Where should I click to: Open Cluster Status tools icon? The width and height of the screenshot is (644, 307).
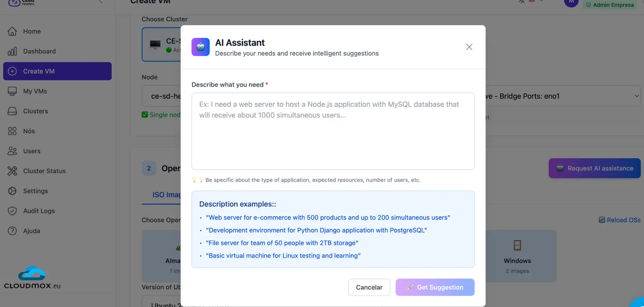pos(12,171)
